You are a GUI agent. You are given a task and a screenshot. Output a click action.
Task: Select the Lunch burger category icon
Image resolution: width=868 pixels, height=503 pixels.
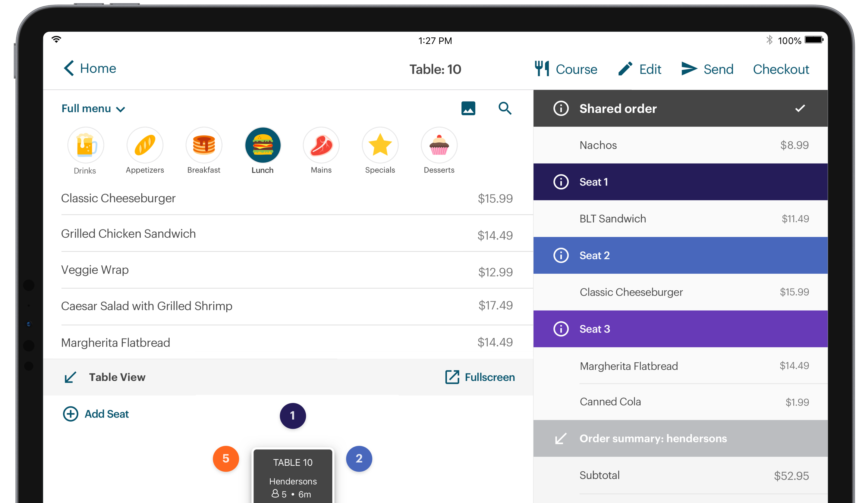click(x=263, y=145)
